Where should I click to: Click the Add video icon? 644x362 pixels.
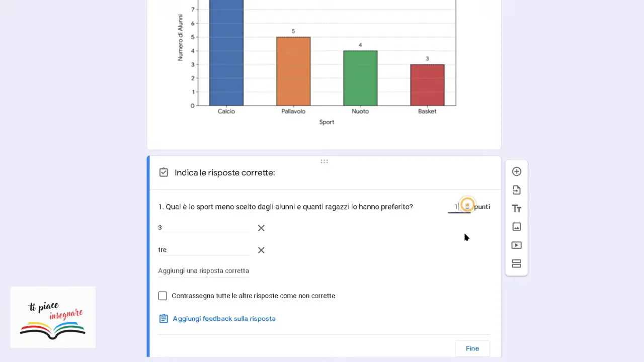(x=516, y=245)
